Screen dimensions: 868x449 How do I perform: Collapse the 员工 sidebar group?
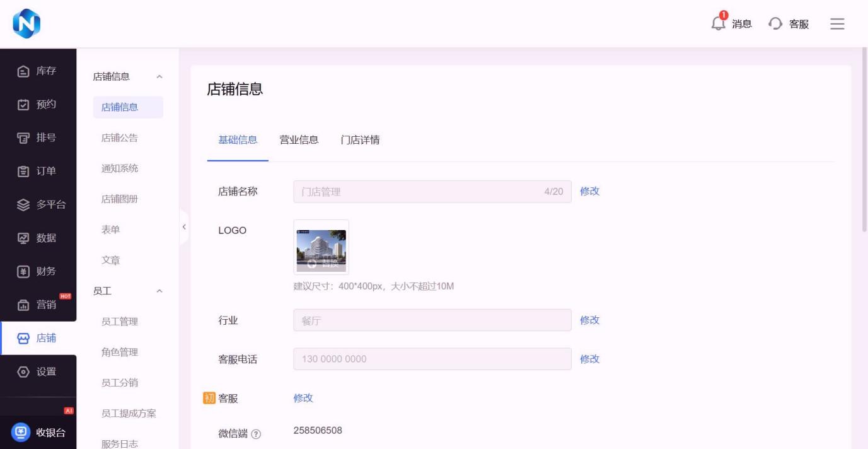[x=159, y=291]
